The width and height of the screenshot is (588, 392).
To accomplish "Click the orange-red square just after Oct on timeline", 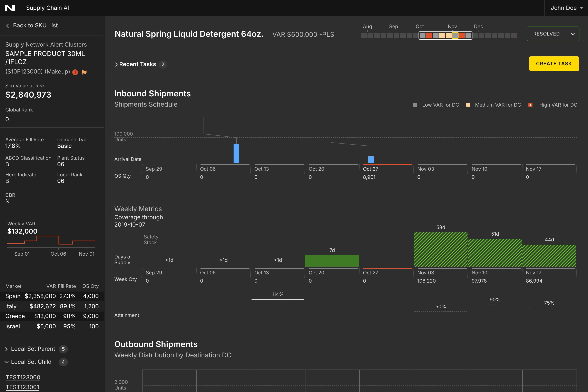I will (429, 36).
